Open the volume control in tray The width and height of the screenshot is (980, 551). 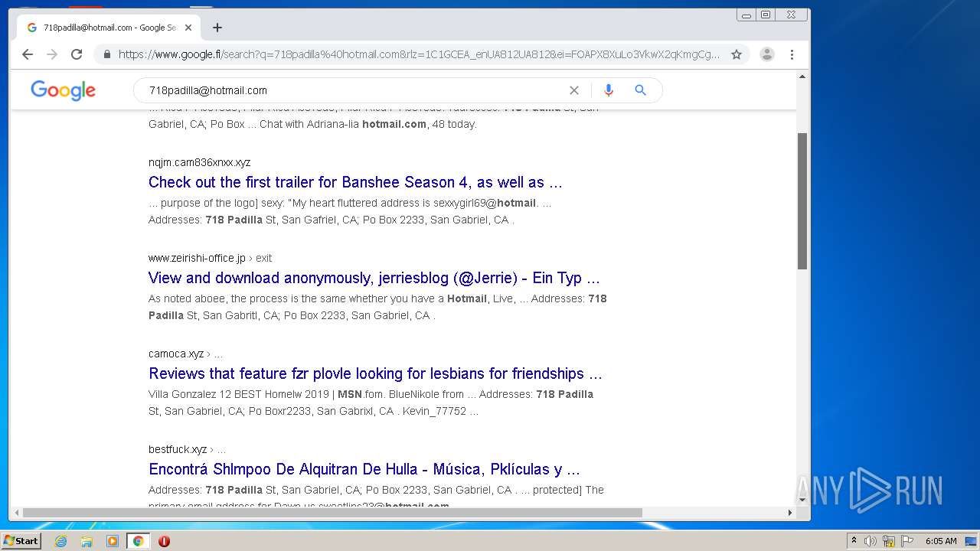(x=871, y=541)
